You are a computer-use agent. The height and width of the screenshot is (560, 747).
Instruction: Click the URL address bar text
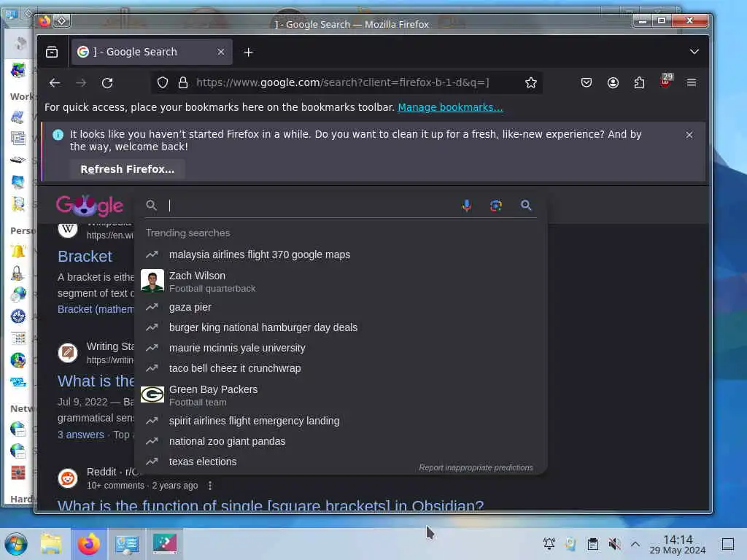(343, 83)
